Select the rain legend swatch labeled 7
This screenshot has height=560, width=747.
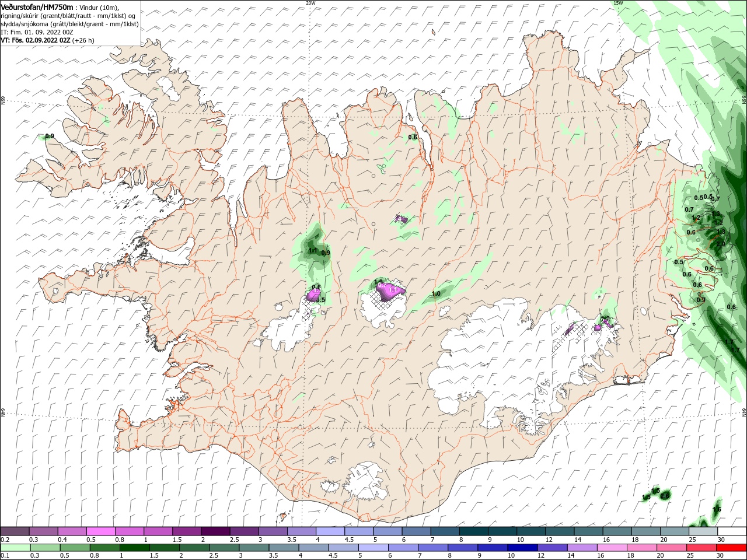tap(433, 548)
